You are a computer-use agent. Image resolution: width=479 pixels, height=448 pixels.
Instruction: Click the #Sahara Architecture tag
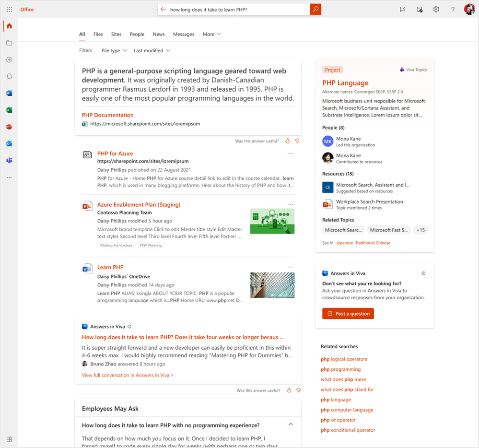116,245
